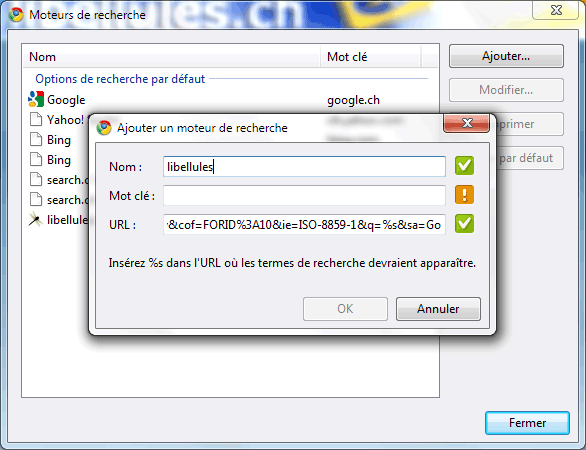The height and width of the screenshot is (450, 586).
Task: Sort by the Nom column header
Action: 172,57
